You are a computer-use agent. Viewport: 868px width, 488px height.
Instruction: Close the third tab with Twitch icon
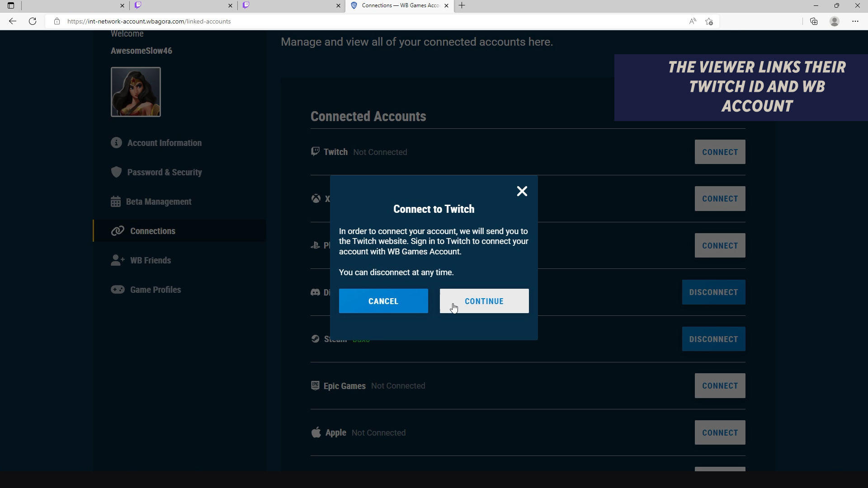(338, 6)
